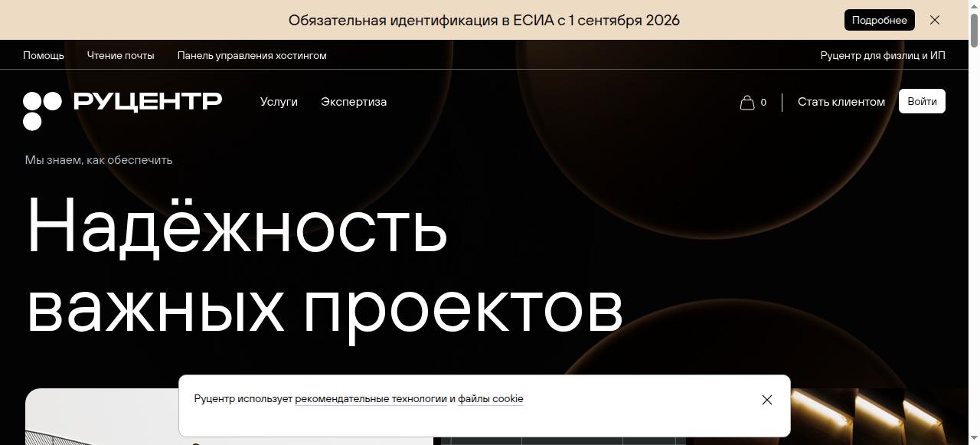Click the Руцентр logo
Screen dimensions: 980x445
pyautogui.click(x=122, y=110)
